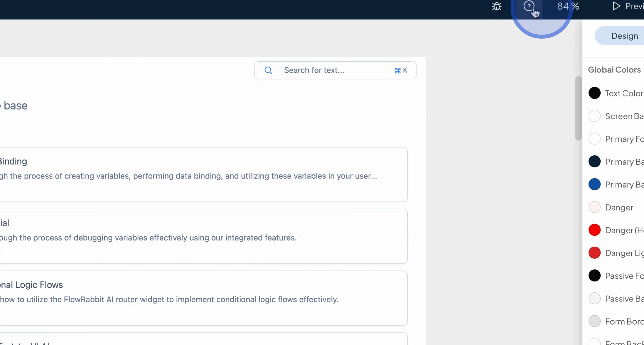
Task: Click the canvas vertical scrollbar thumb
Action: 578,108
